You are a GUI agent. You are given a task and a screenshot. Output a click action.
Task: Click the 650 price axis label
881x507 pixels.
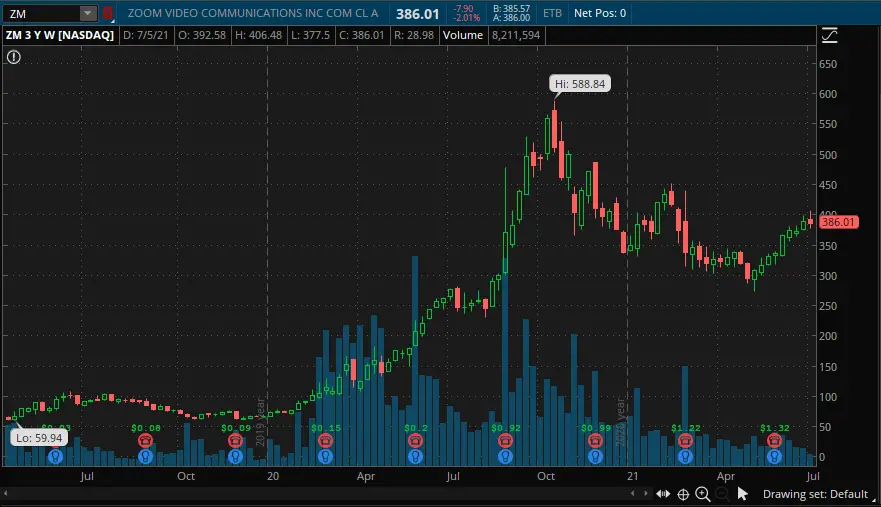[x=828, y=64]
